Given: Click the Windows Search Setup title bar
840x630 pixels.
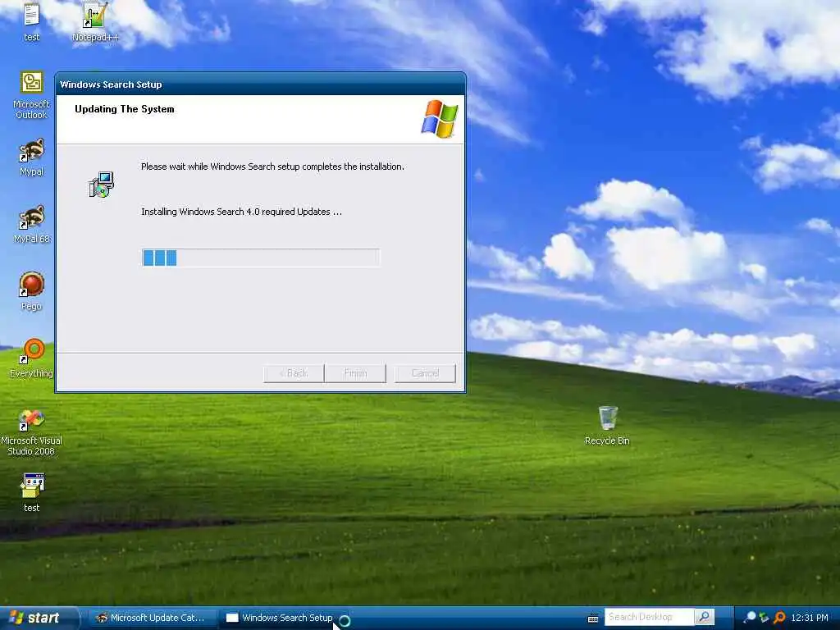Looking at the screenshot, I should tap(260, 84).
